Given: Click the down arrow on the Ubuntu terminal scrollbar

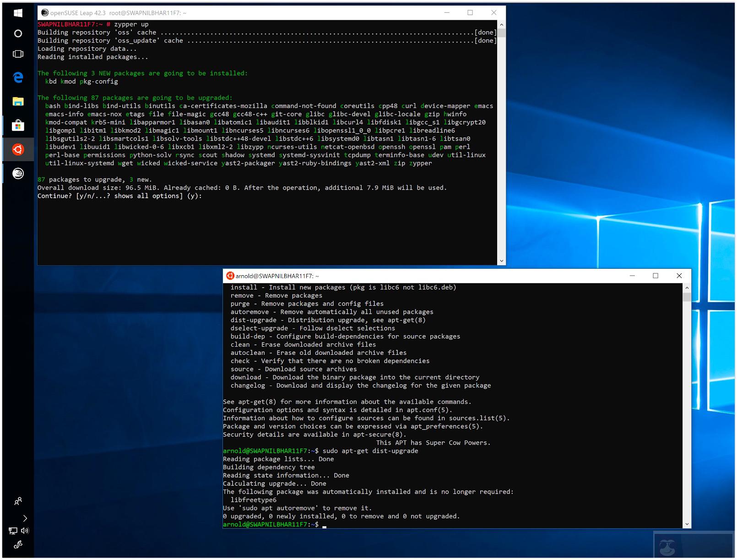Looking at the screenshot, I should click(687, 524).
